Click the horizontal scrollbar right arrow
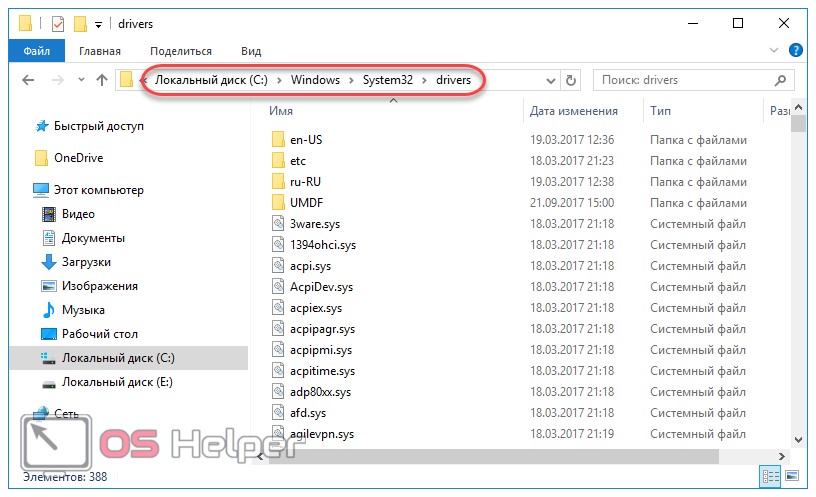Viewport: 816px width, 497px height. pyautogui.click(x=782, y=456)
